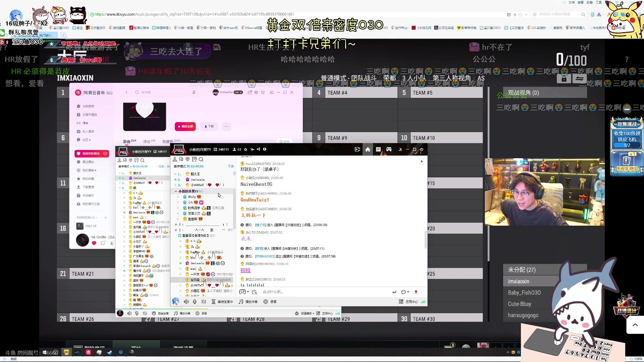The image size is (644, 362).
Task: Toggle the lock icon on the spectator panel
Action: pos(564,79)
